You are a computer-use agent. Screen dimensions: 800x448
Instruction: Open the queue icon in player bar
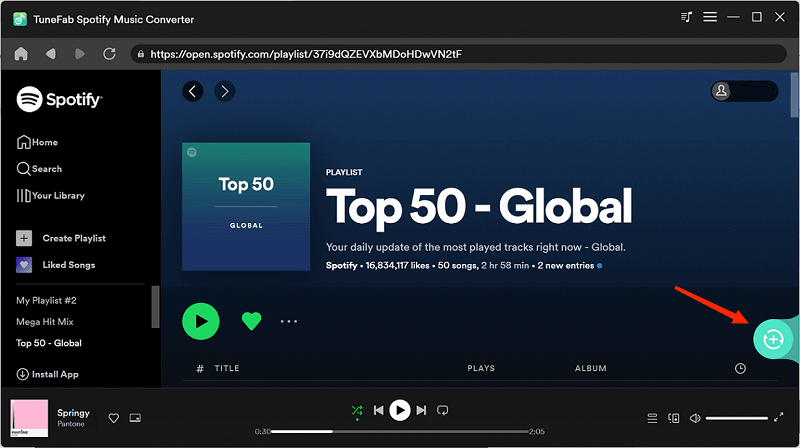click(652, 417)
